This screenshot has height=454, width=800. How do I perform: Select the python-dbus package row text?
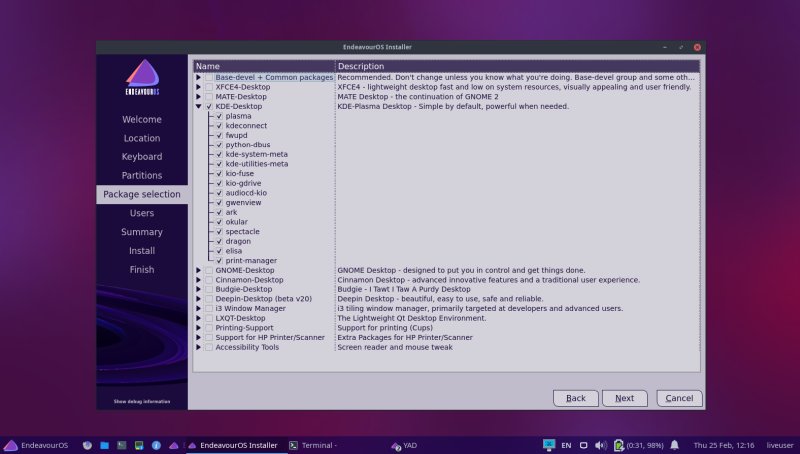pos(248,145)
